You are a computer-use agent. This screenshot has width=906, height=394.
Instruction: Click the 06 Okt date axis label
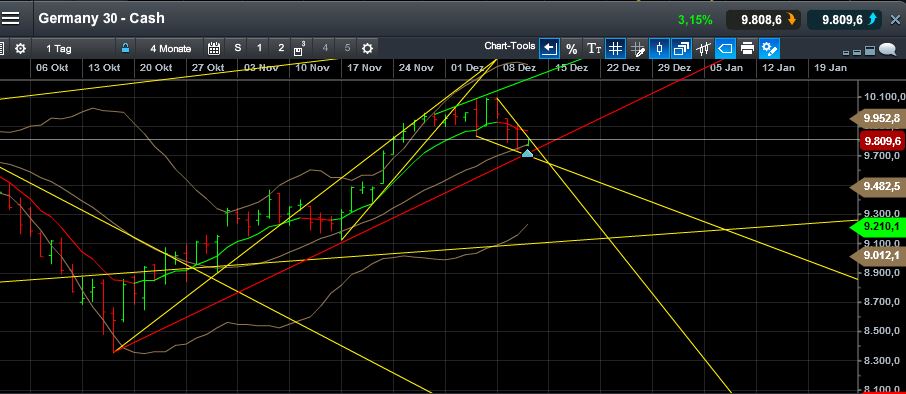(x=51, y=68)
